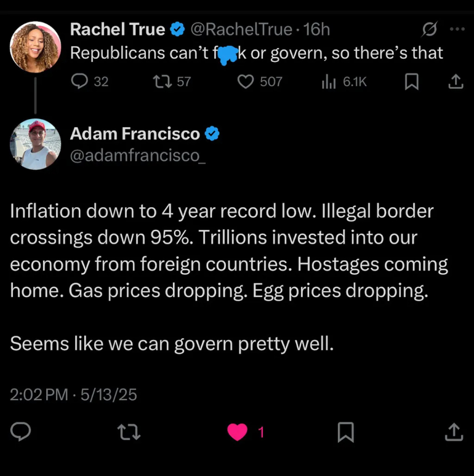Retweet Adam Francisco's post
The width and height of the screenshot is (474, 476).
click(x=129, y=432)
